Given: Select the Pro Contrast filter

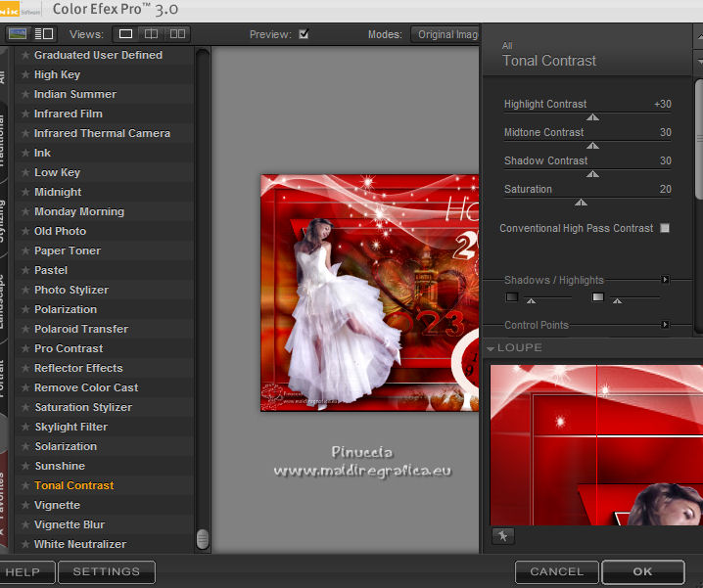Looking at the screenshot, I should point(69,349).
